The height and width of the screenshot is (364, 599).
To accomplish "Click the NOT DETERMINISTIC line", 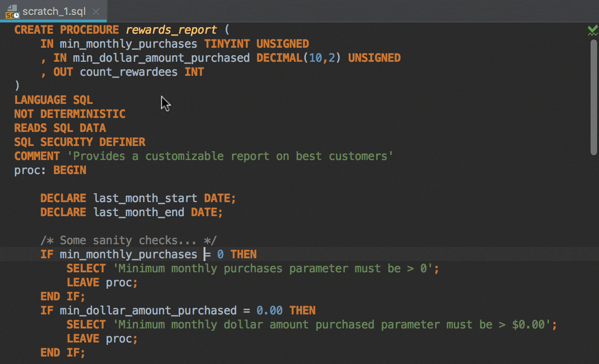I will [70, 114].
